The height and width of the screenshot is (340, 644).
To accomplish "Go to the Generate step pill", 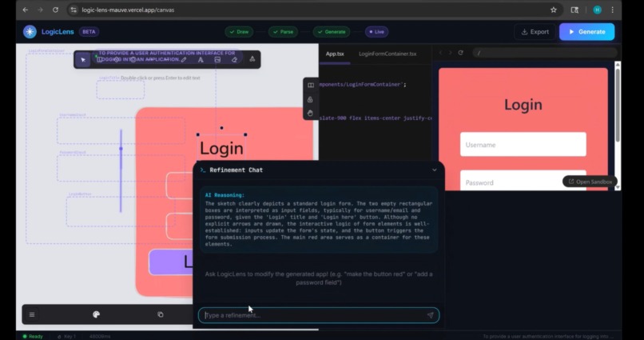I will pyautogui.click(x=332, y=32).
